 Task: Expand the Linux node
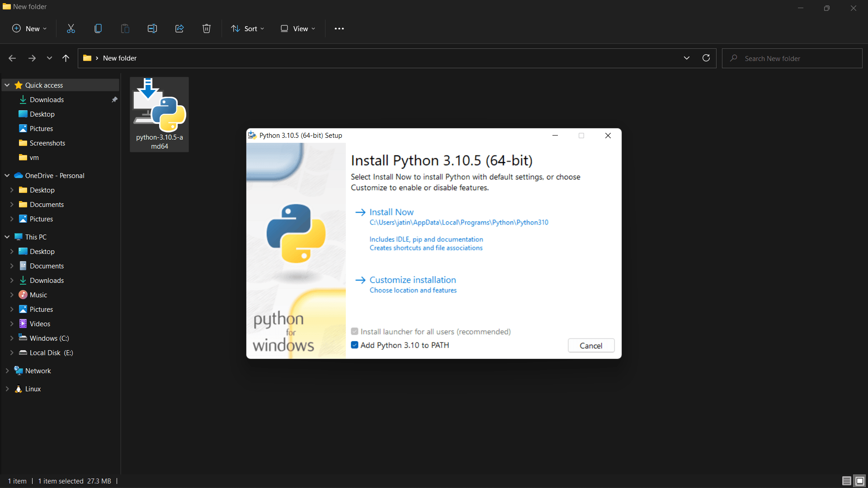pos(7,389)
